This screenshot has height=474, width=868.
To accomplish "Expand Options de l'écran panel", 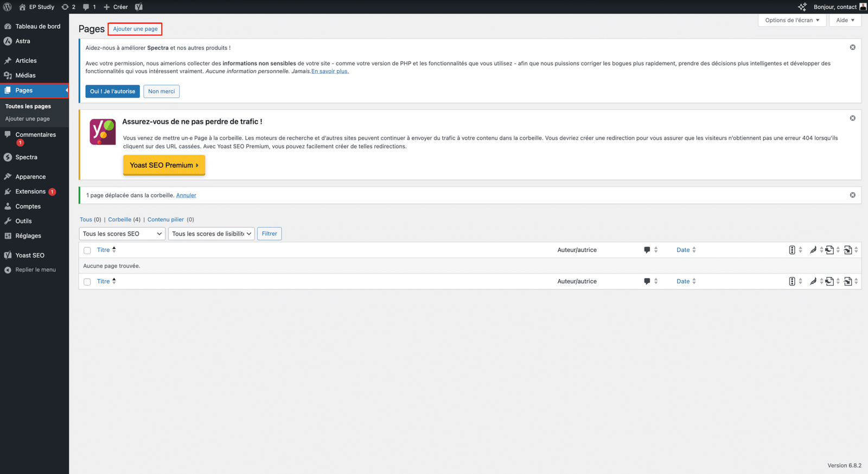I will [792, 20].
